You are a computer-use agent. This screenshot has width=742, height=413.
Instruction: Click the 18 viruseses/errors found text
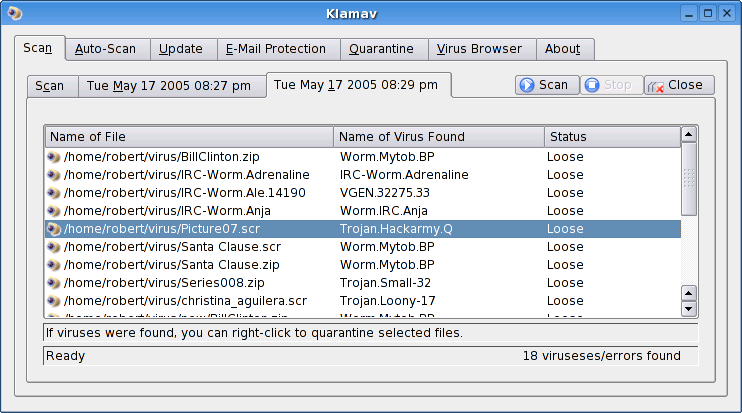(601, 356)
